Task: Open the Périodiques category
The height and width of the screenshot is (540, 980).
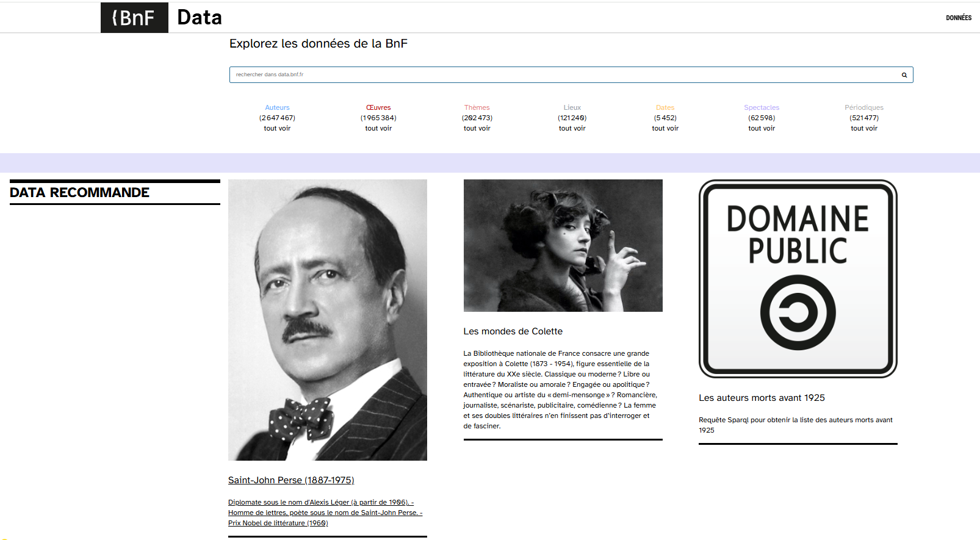Action: [x=863, y=107]
